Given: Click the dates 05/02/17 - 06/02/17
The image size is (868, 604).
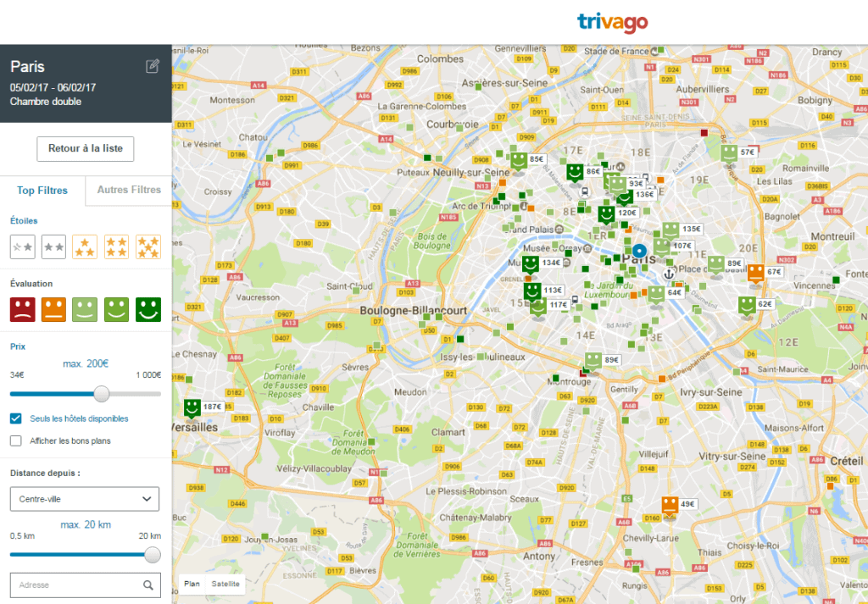Looking at the screenshot, I should (53, 87).
